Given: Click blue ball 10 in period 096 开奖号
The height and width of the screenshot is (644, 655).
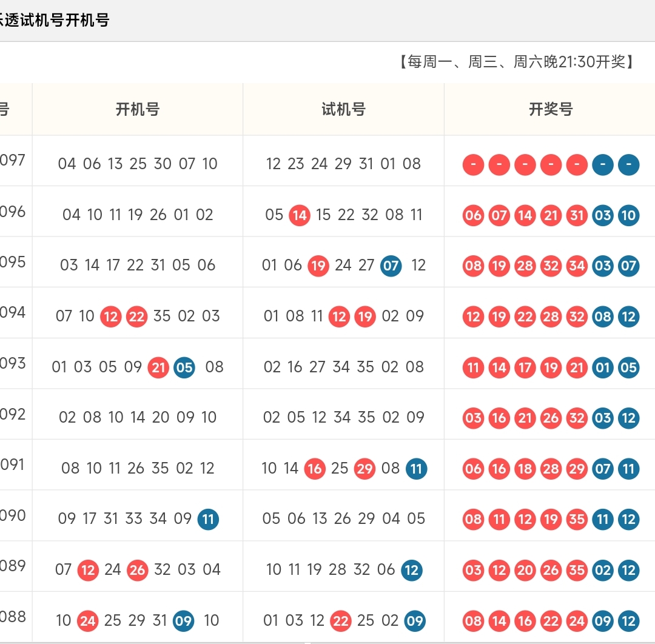Looking at the screenshot, I should 629,215.
